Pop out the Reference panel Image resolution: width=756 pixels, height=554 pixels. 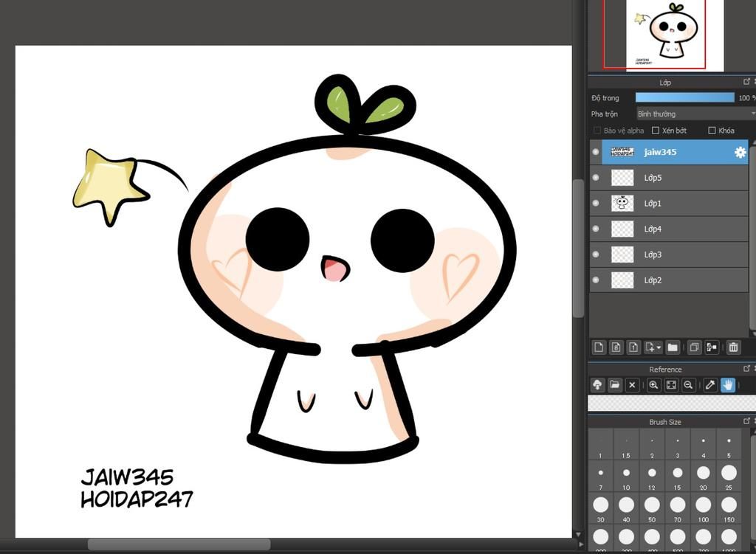pyautogui.click(x=747, y=369)
